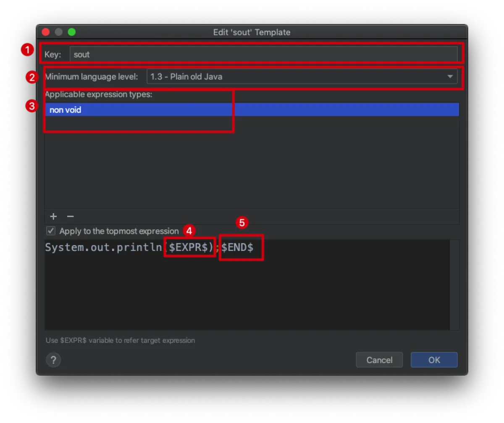This screenshot has width=504, height=423.
Task: Close the dialog with the red window button
Action: [x=46, y=32]
